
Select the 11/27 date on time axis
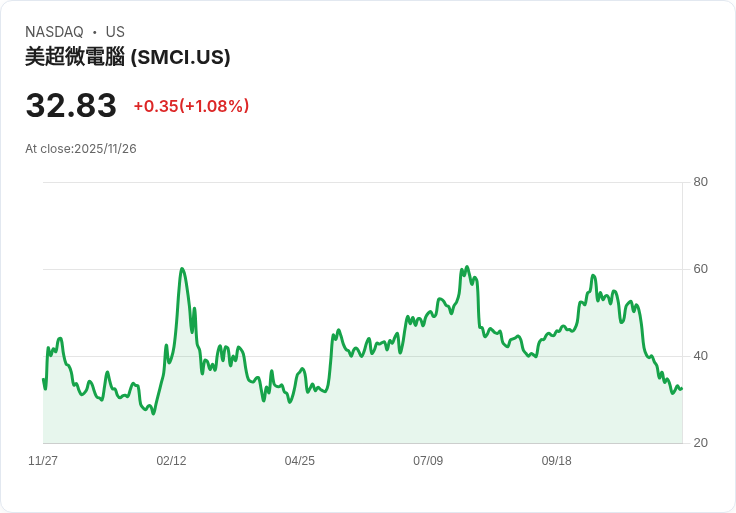point(43,461)
